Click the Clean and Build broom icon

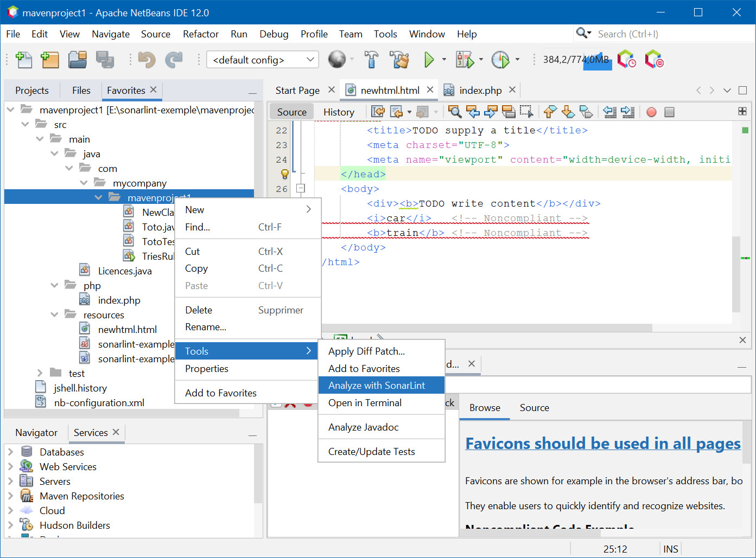pos(399,60)
